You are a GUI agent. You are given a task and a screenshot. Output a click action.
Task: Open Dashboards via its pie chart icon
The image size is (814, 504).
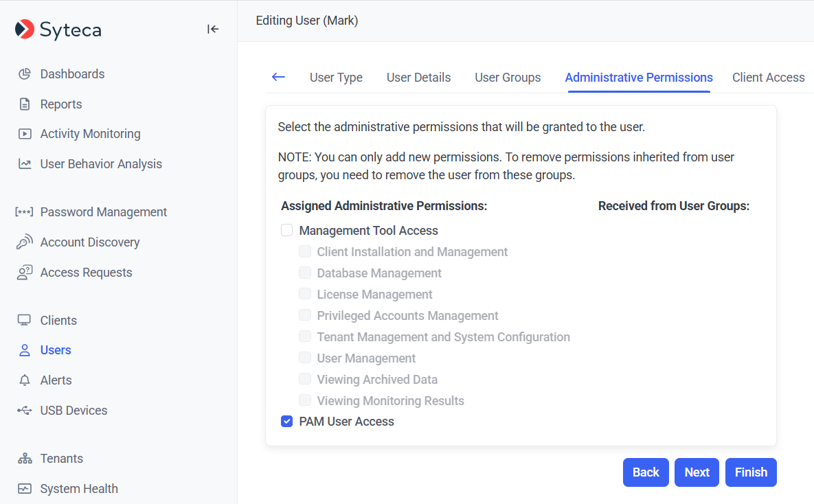point(25,74)
